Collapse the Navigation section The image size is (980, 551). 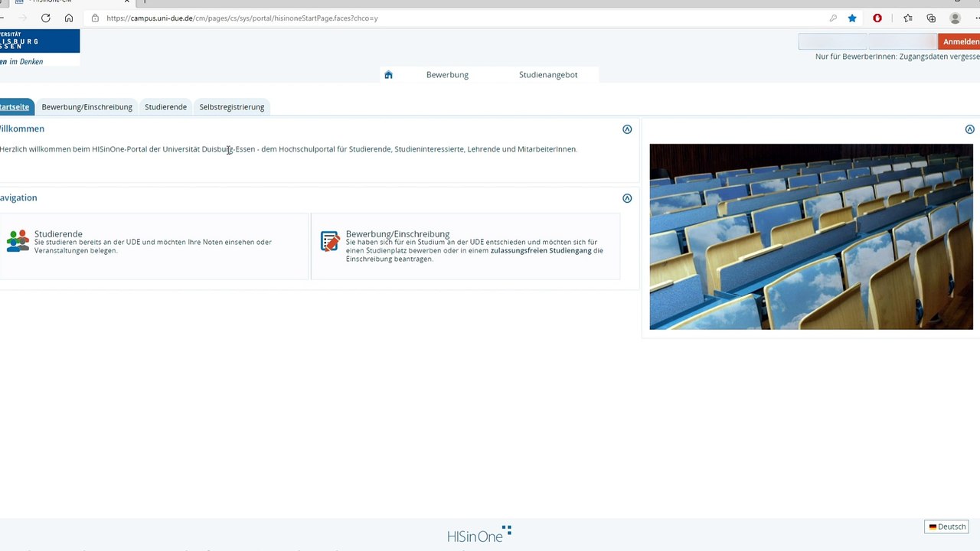pos(627,198)
